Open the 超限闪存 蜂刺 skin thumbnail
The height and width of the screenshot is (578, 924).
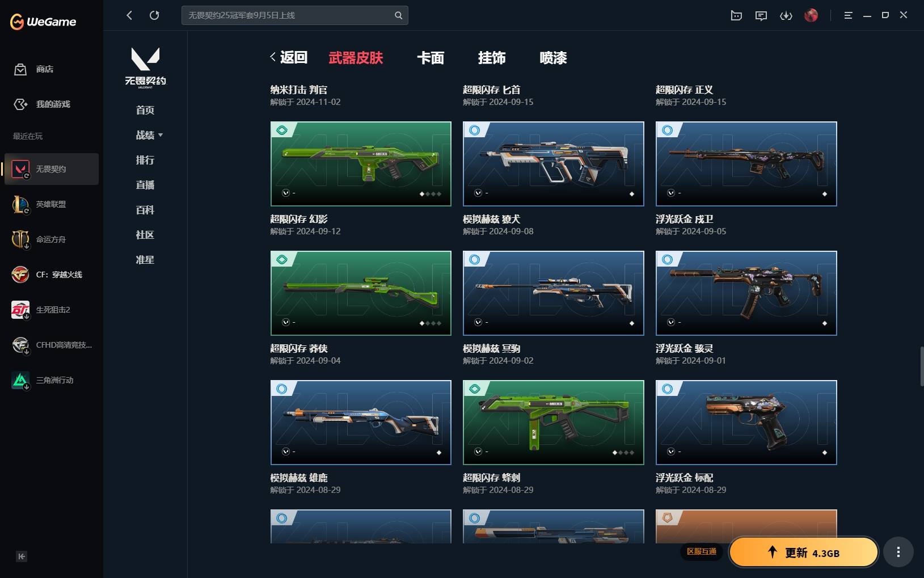pos(554,423)
